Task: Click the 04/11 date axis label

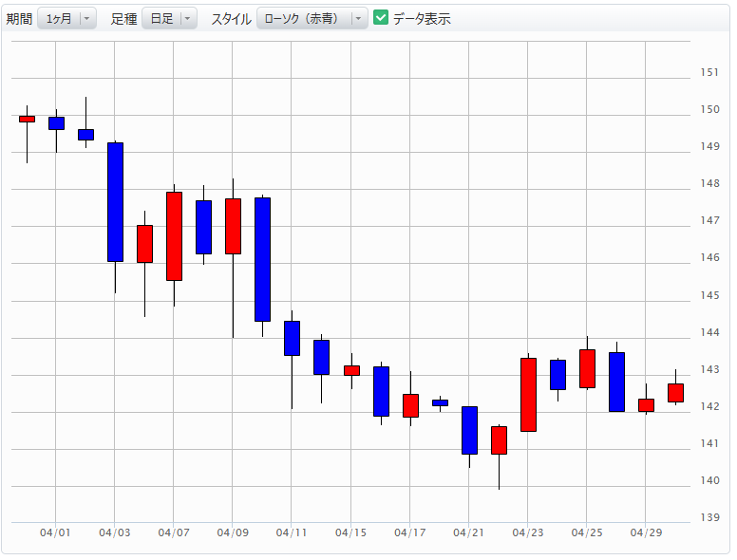Action: click(292, 532)
